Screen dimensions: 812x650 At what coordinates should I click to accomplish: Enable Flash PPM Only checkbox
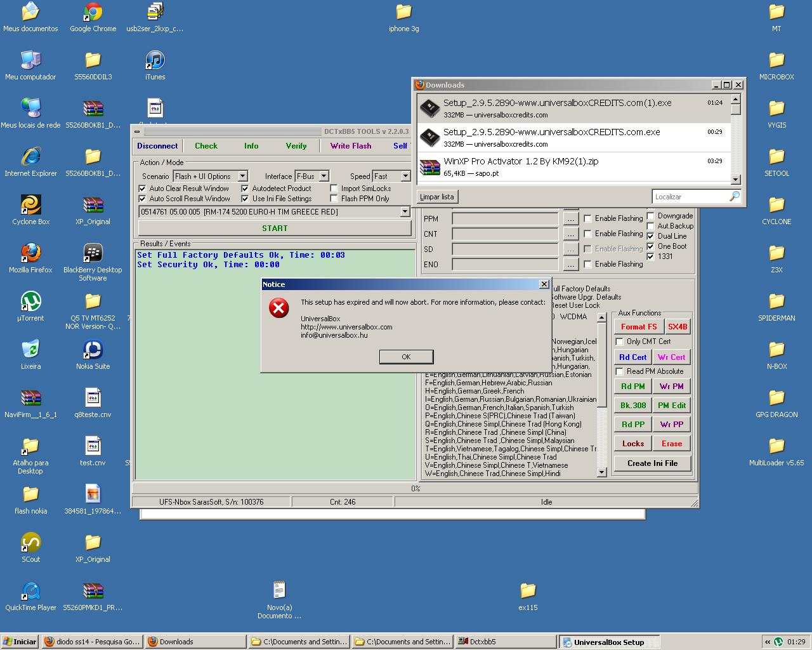334,199
